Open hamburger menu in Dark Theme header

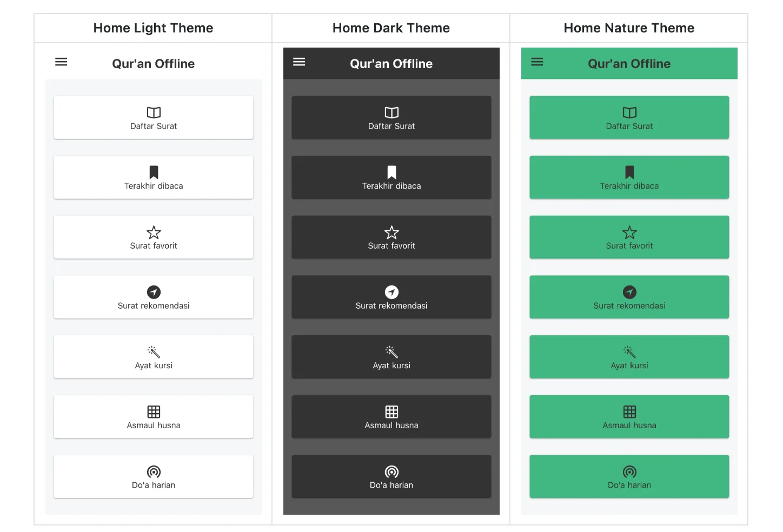[x=299, y=62]
